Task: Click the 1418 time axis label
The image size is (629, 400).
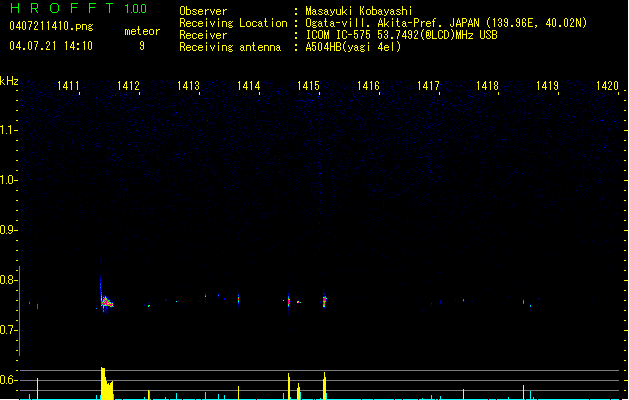Action: (x=487, y=86)
